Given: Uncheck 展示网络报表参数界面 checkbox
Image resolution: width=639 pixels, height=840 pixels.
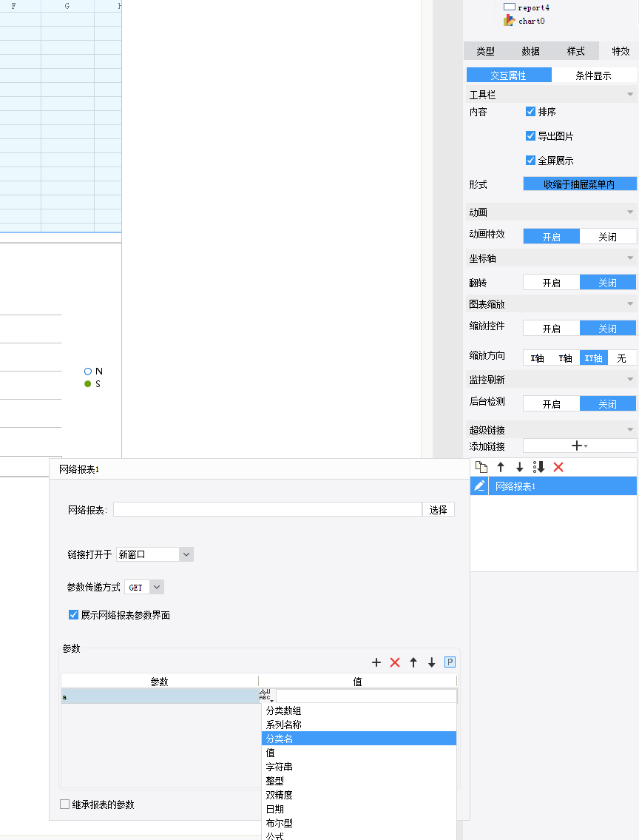Looking at the screenshot, I should coord(73,614).
